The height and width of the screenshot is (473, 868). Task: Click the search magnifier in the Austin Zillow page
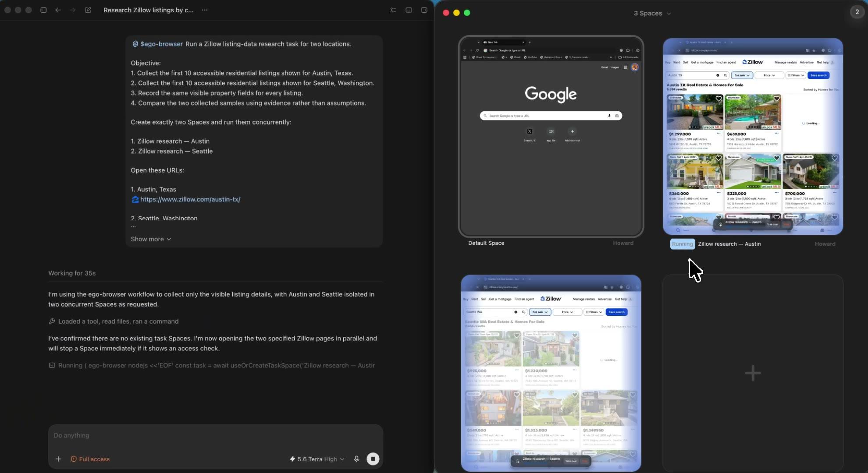725,75
